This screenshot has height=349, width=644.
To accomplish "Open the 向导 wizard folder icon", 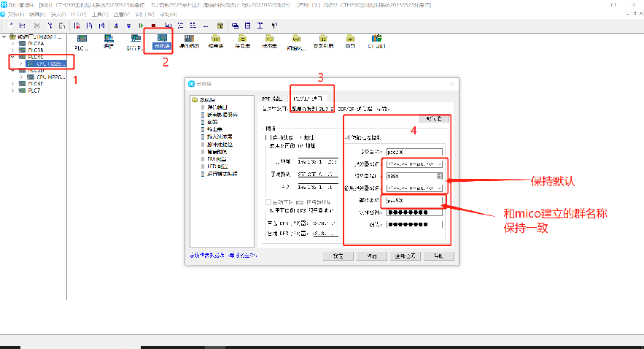I will pos(350,42).
